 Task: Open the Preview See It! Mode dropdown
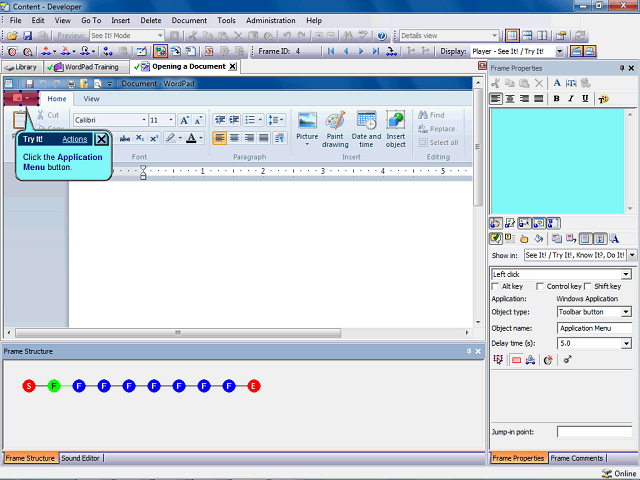160,36
